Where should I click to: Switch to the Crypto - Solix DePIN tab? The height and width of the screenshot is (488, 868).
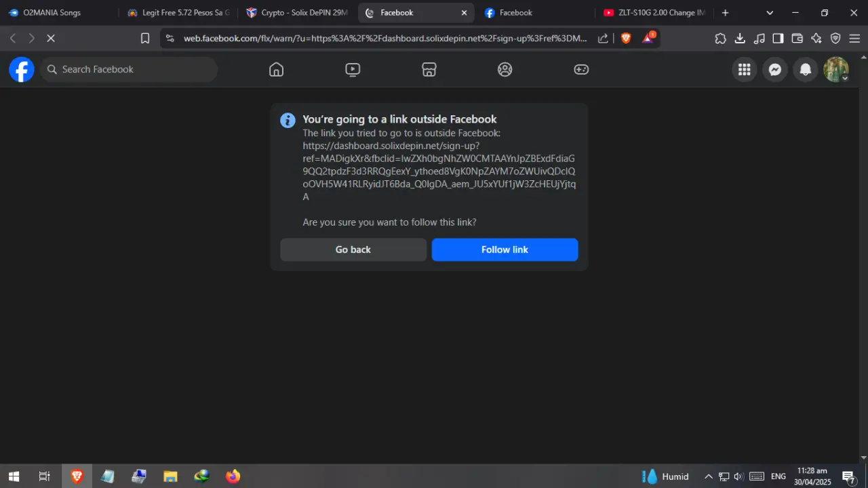pos(297,13)
